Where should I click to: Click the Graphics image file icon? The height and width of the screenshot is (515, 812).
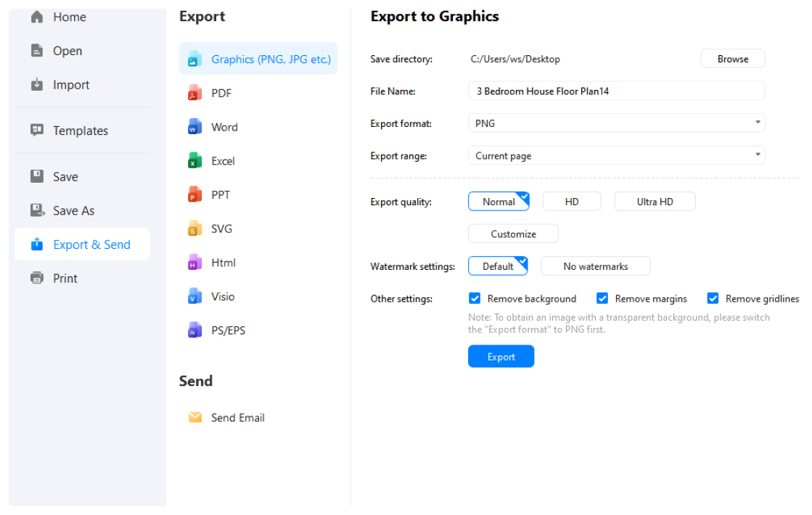click(194, 59)
